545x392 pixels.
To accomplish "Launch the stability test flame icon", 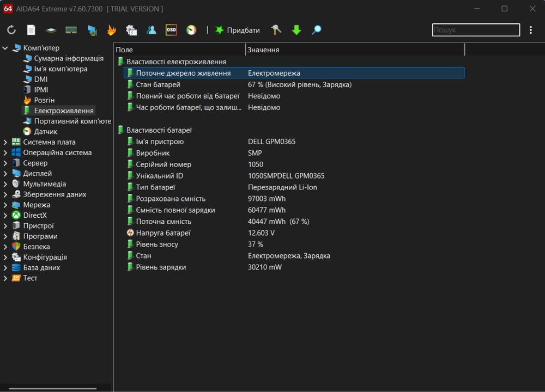I will click(112, 30).
